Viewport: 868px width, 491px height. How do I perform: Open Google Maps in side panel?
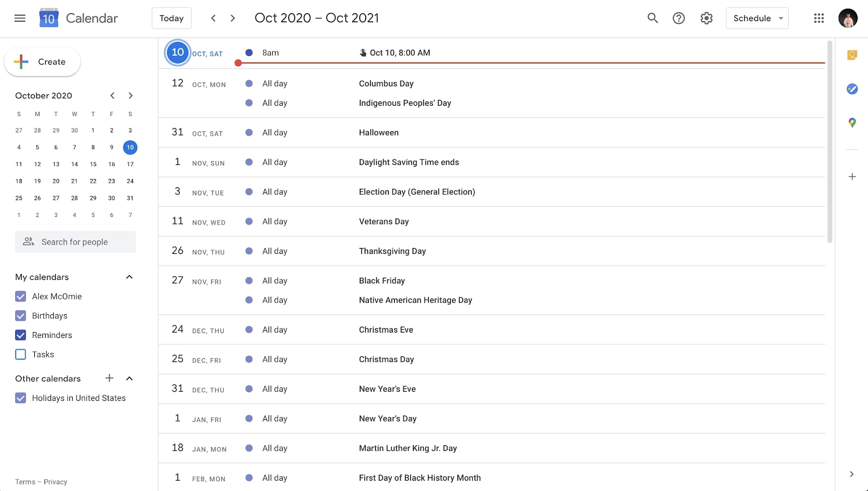pos(852,123)
